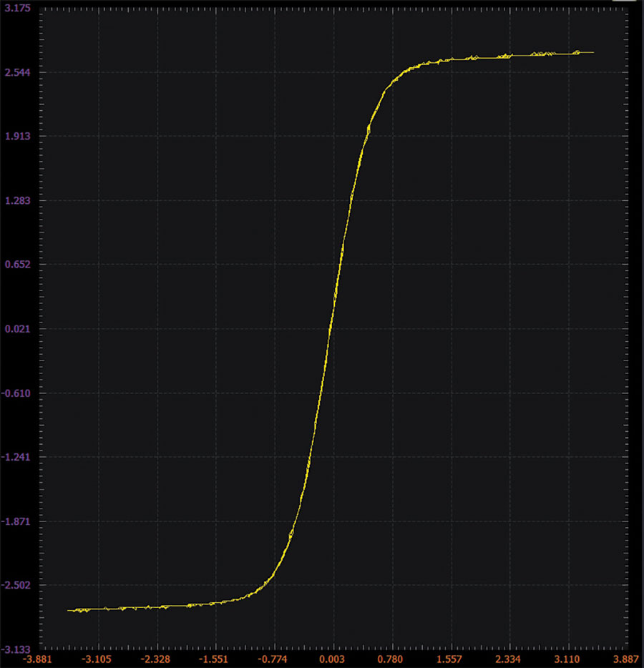This screenshot has width=644, height=668.
Task: Click the -0.610 y-axis label
Action: 16,393
